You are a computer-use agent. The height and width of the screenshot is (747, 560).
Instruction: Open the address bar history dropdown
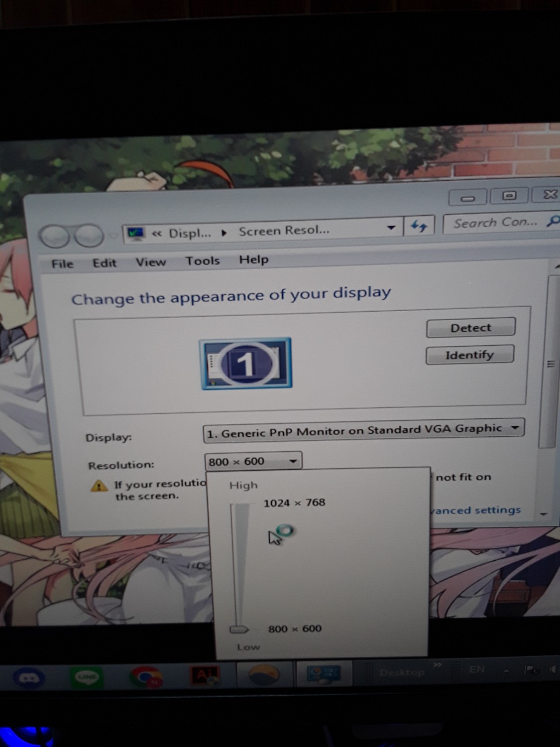point(391,228)
